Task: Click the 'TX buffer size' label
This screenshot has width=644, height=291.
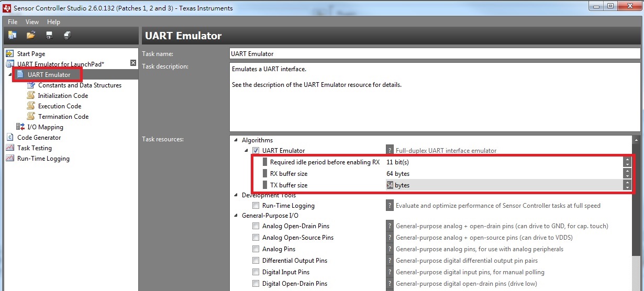Action: 288,185
